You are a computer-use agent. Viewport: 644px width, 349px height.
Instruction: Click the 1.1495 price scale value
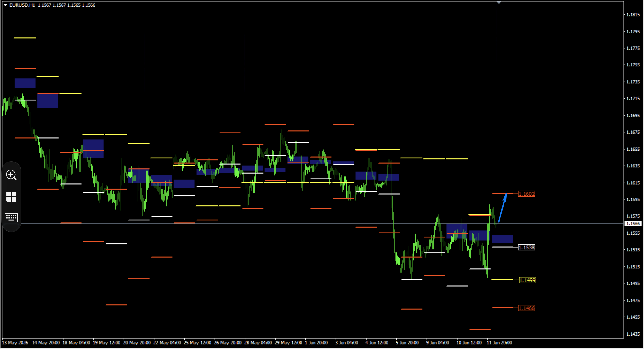[633, 283]
